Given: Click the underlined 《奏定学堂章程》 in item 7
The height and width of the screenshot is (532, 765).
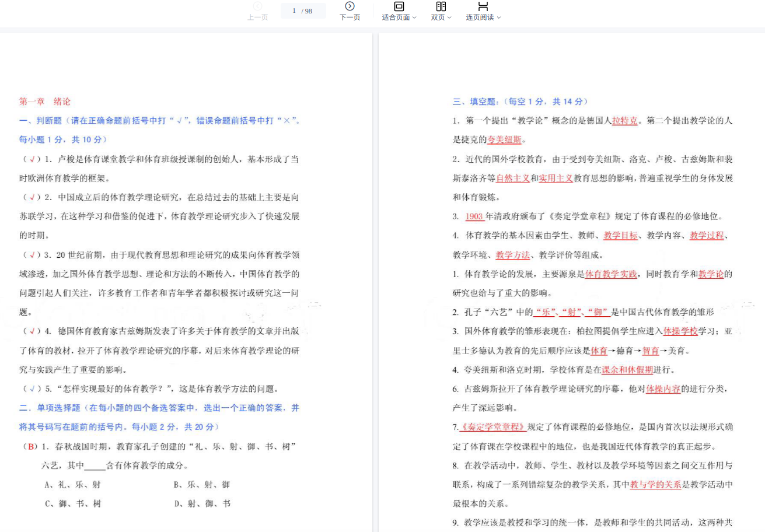Looking at the screenshot, I should coord(493,427).
